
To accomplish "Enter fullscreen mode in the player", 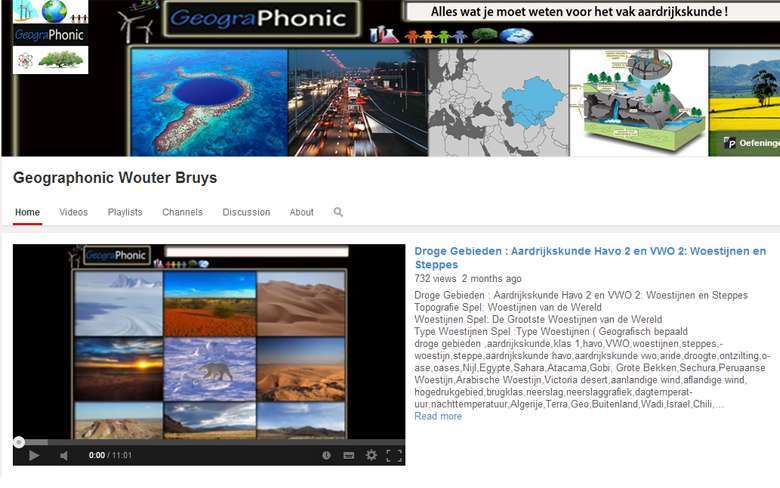I will (x=394, y=455).
